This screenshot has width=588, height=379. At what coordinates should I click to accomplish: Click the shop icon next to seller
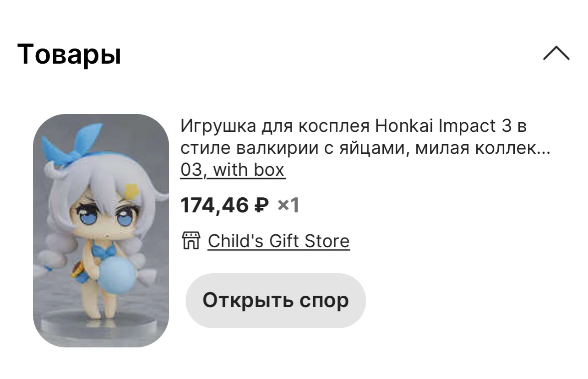(x=191, y=240)
